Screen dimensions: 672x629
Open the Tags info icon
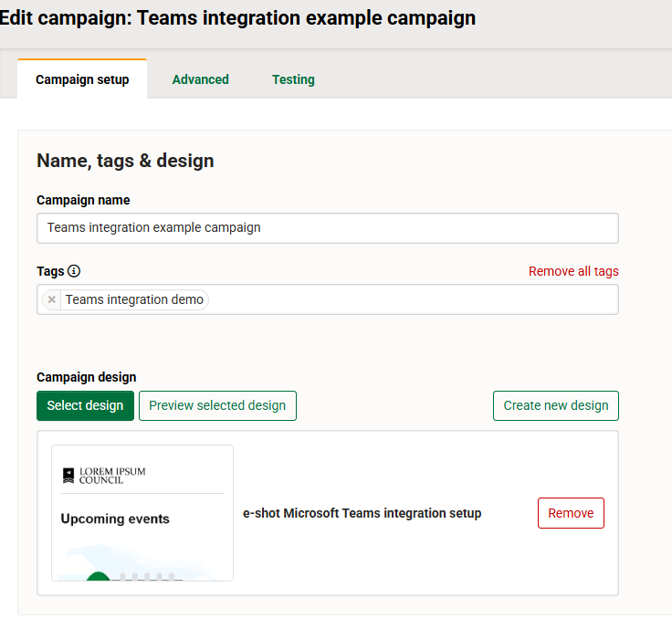coord(74,271)
